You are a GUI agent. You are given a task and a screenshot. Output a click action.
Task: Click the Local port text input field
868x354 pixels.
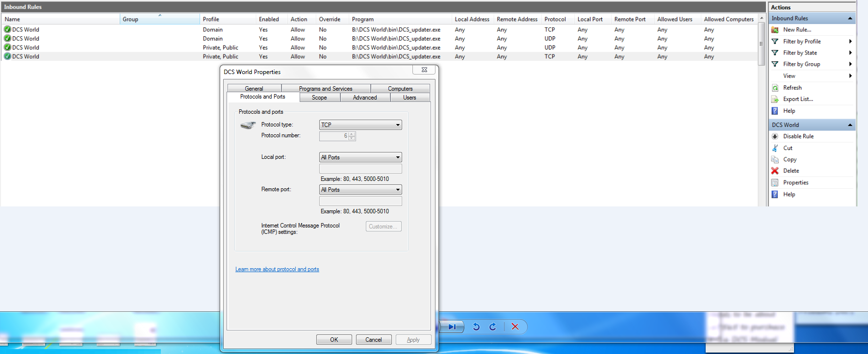[360, 169]
